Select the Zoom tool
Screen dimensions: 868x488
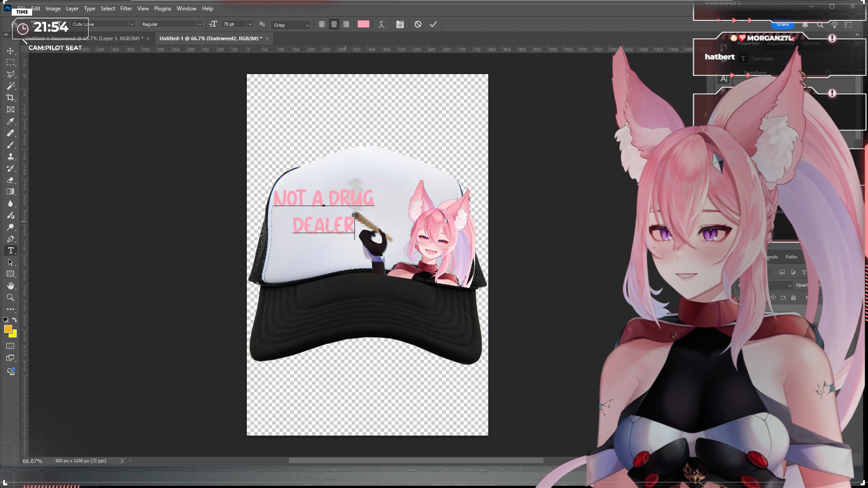[x=10, y=297]
